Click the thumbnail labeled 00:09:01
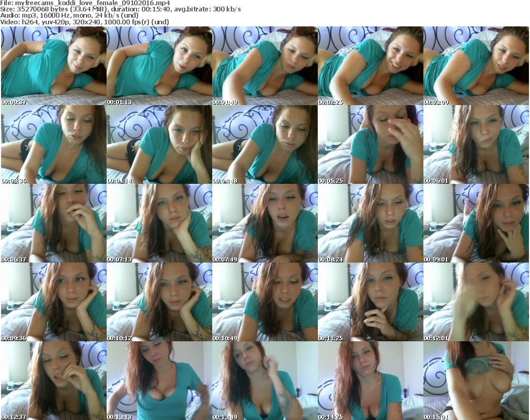Viewport: 530px width, 420px height. tap(476, 223)
